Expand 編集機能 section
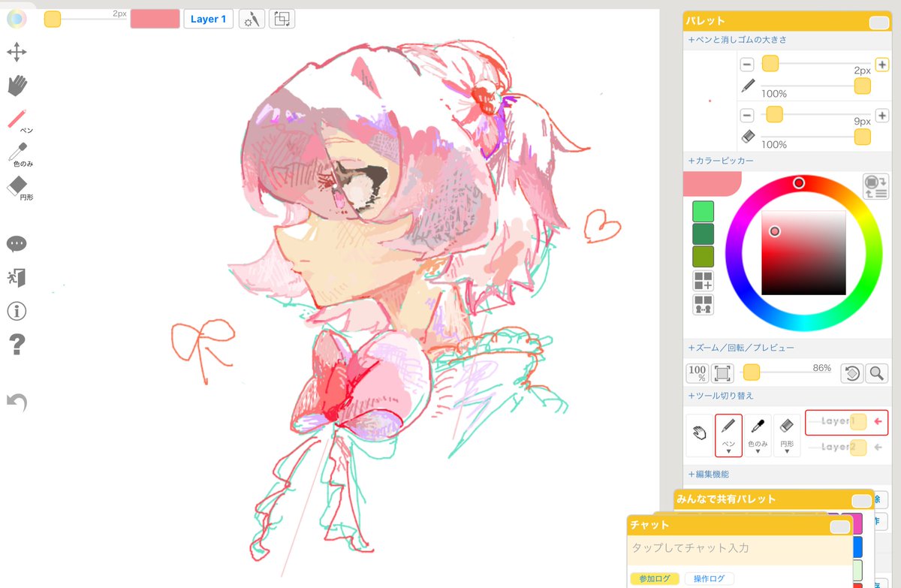Image resolution: width=901 pixels, height=588 pixels. pos(708,474)
